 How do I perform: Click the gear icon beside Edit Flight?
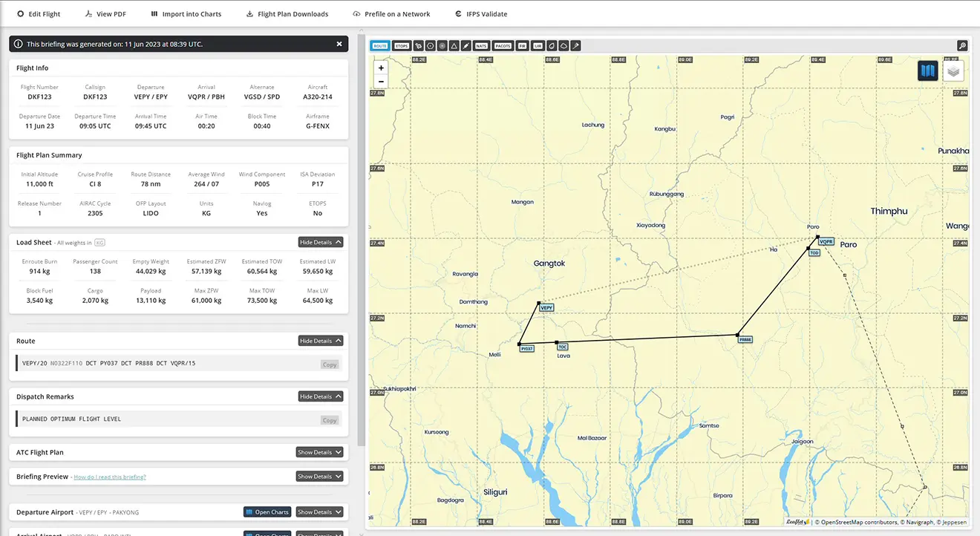click(x=20, y=14)
